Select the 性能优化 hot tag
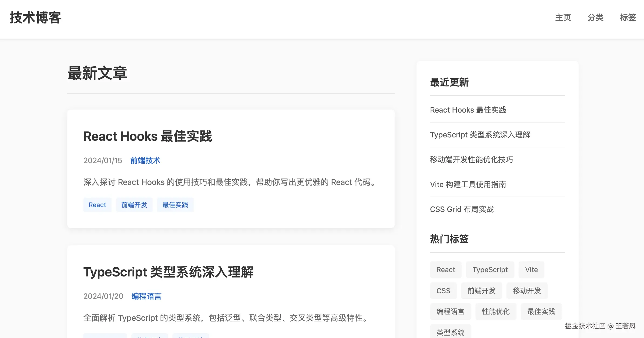This screenshot has width=644, height=338. tap(496, 312)
